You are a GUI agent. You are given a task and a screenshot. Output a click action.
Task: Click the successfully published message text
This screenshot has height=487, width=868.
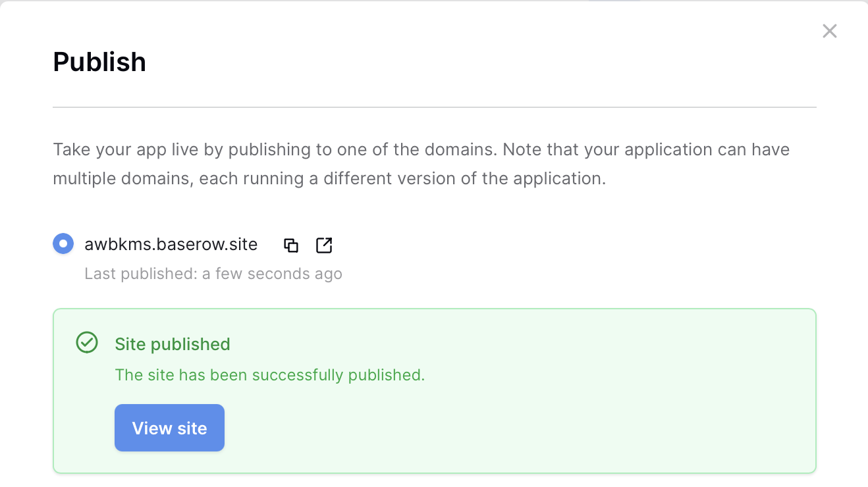(x=269, y=375)
